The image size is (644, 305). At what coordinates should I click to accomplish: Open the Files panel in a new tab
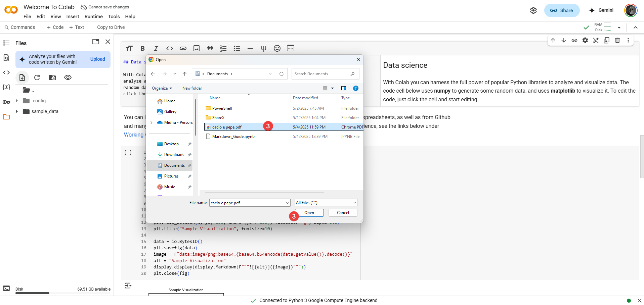pos(96,42)
